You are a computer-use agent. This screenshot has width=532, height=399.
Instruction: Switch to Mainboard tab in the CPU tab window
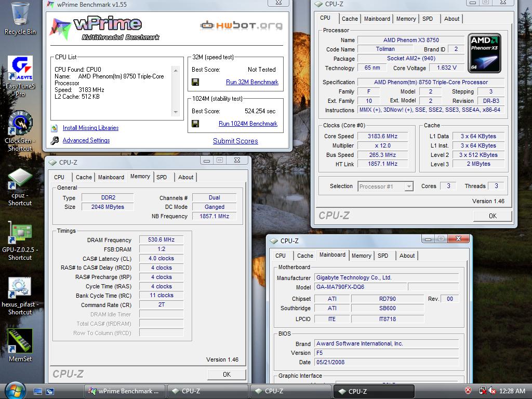[x=377, y=19]
